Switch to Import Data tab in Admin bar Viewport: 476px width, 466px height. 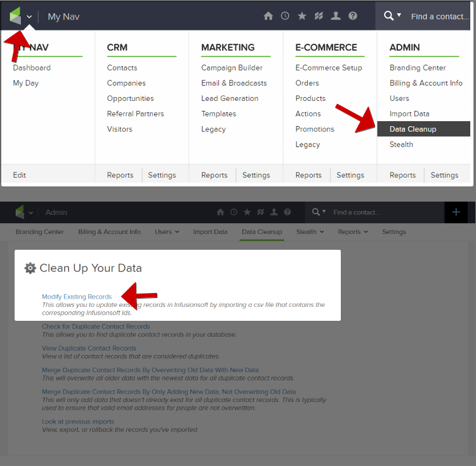(x=210, y=232)
